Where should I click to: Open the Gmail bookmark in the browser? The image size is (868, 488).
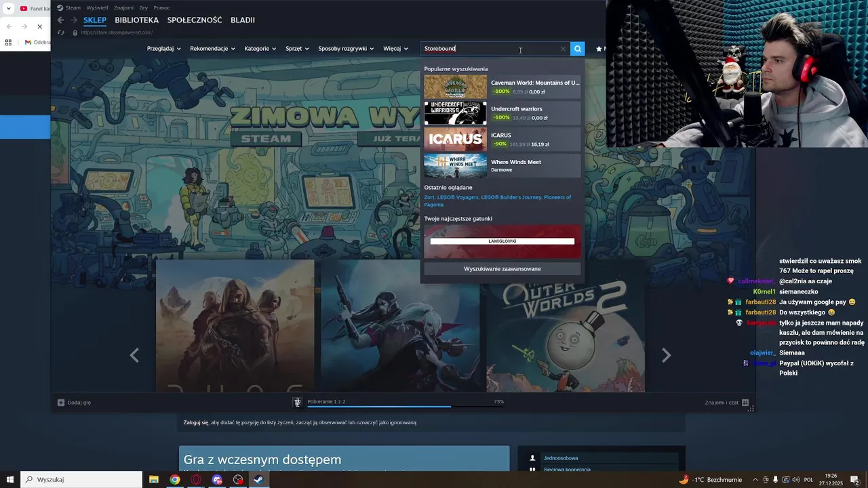(37, 42)
